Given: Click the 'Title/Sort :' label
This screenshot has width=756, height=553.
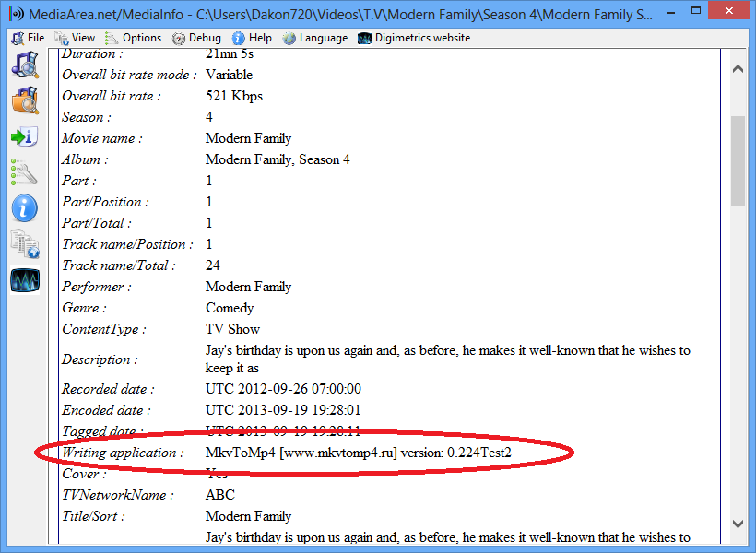Looking at the screenshot, I should (x=93, y=516).
